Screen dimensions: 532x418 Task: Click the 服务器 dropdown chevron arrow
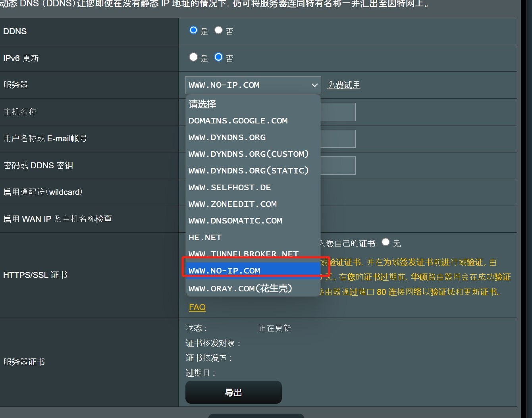pos(314,85)
